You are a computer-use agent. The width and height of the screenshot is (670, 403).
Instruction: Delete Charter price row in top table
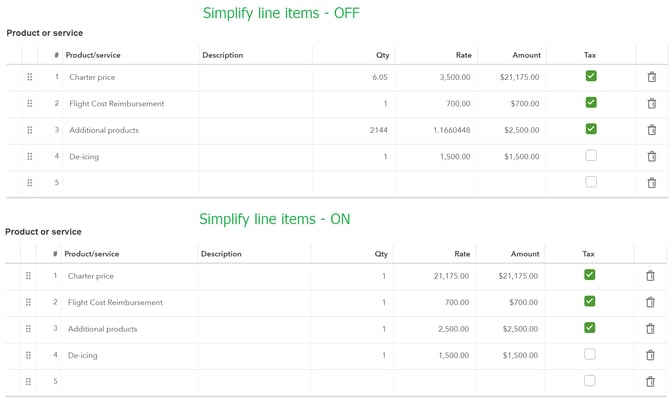pyautogui.click(x=651, y=77)
